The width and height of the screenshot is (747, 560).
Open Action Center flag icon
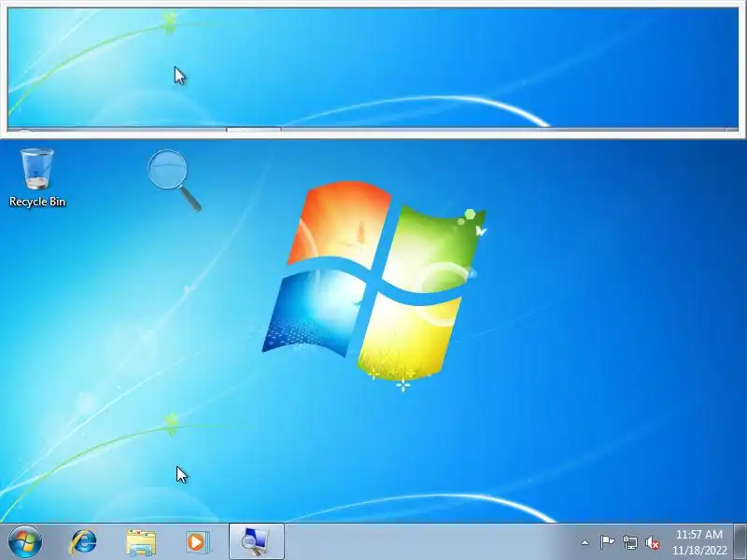(607, 542)
